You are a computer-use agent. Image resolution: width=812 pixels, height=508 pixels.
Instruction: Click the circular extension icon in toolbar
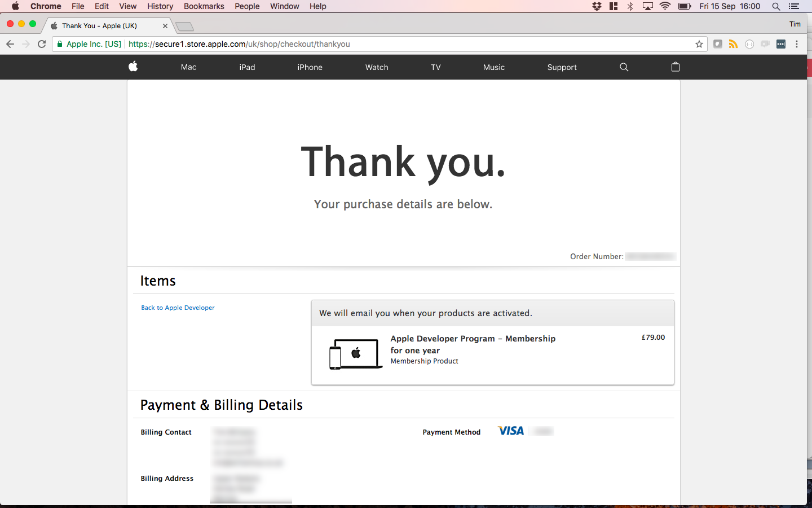(749, 44)
